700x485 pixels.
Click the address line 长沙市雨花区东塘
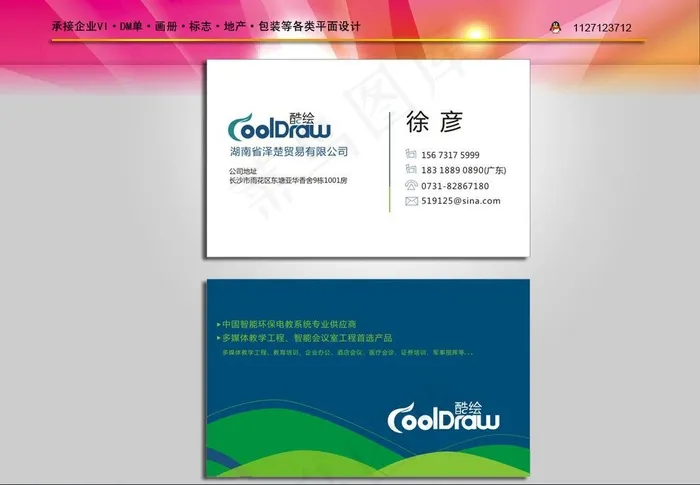point(288,181)
